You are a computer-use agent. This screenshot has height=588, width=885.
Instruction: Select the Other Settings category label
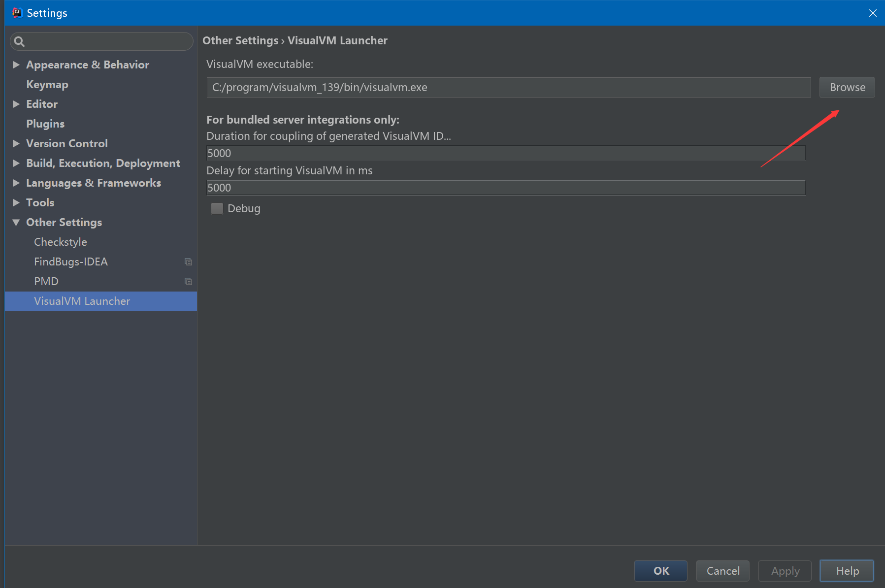point(64,222)
